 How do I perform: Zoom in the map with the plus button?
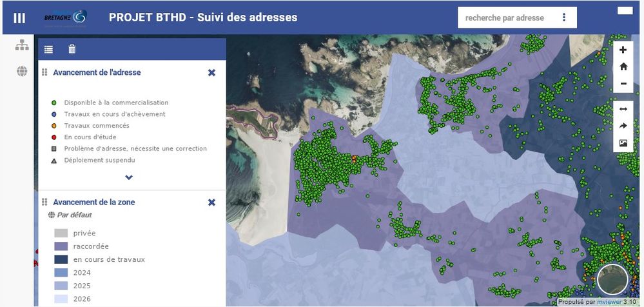tap(623, 50)
